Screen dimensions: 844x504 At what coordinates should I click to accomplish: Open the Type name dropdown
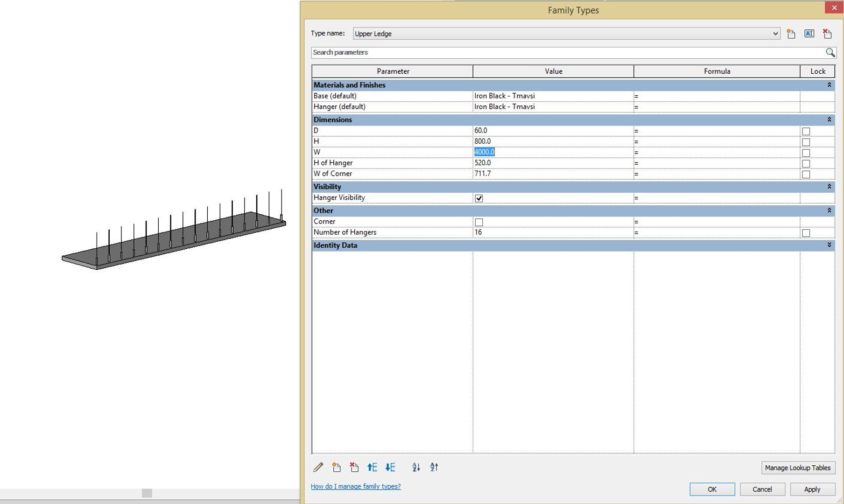775,34
